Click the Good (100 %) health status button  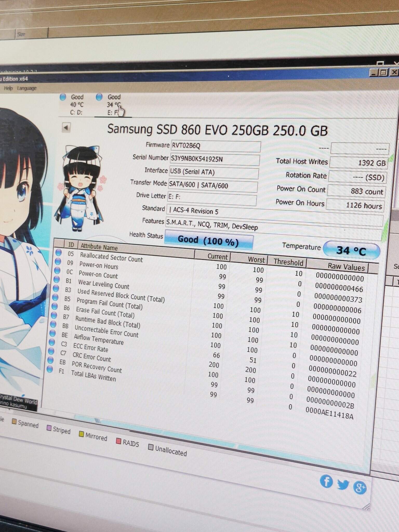209,240
